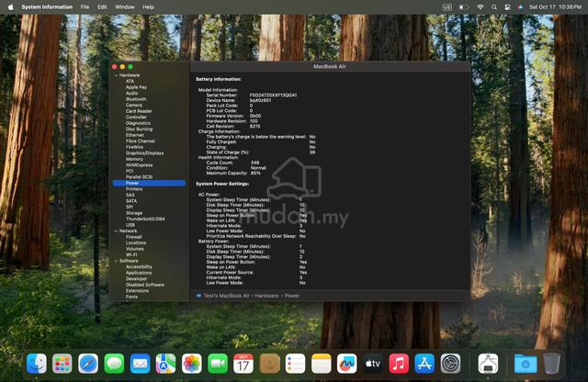Select Storage in sidebar
588x382 pixels.
(134, 213)
